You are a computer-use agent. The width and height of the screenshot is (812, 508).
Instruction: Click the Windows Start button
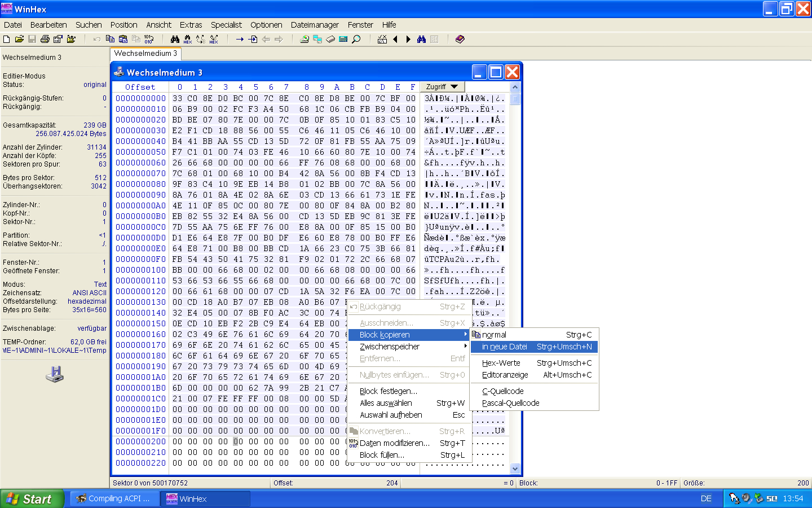click(x=31, y=499)
